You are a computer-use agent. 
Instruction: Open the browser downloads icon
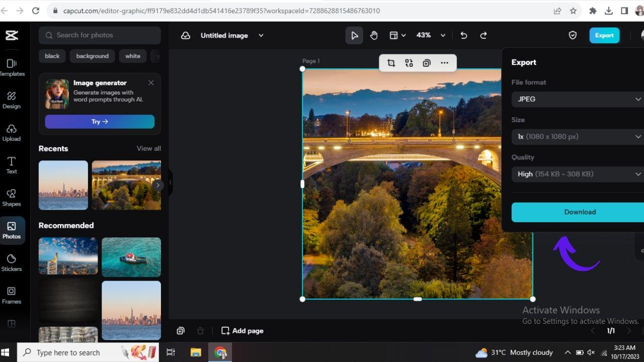[608, 11]
